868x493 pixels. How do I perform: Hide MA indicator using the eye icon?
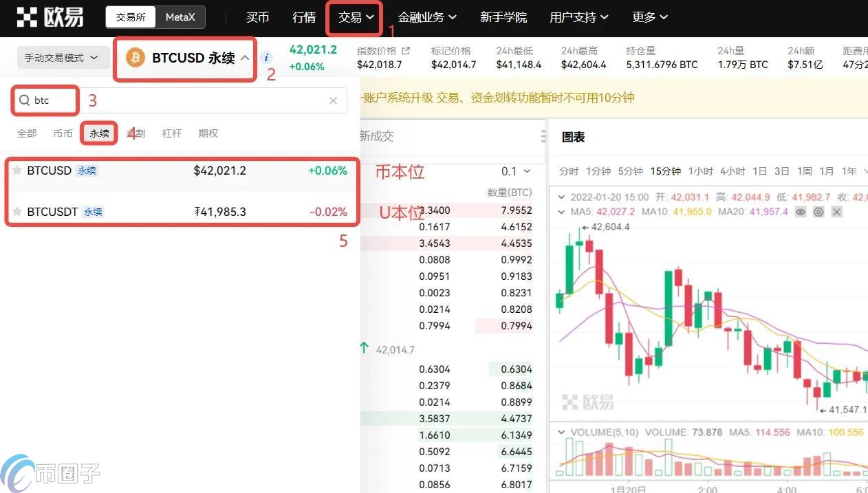pyautogui.click(x=801, y=212)
